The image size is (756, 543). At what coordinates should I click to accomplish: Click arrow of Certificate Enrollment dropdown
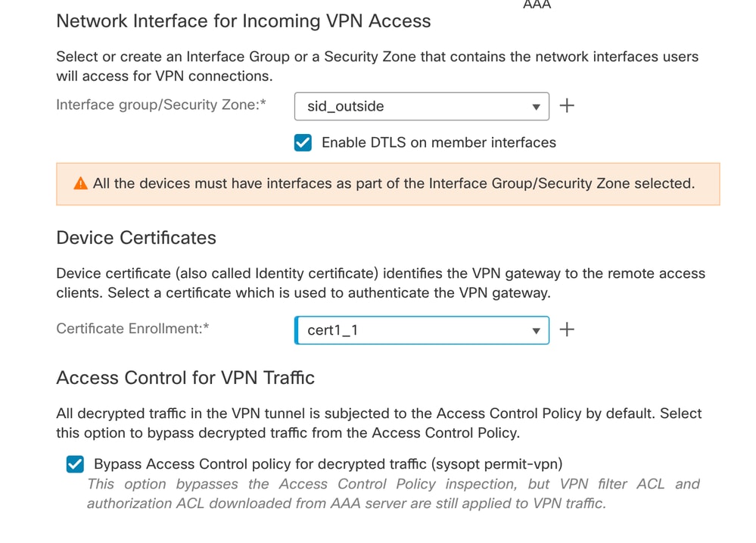click(x=536, y=331)
